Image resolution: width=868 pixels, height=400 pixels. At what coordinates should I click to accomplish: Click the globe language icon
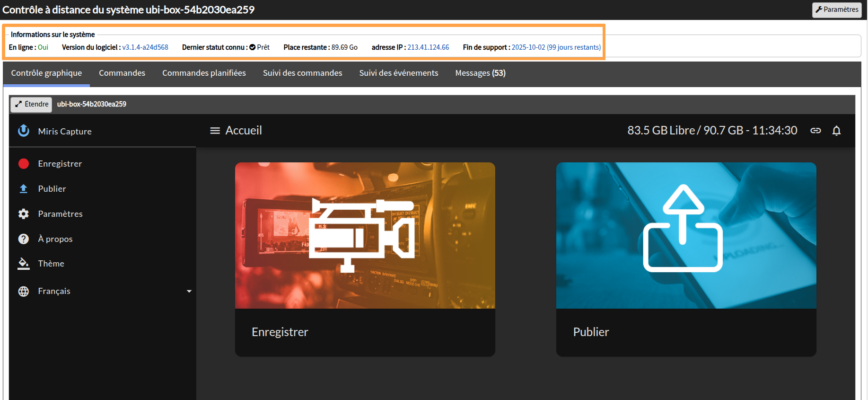click(24, 291)
